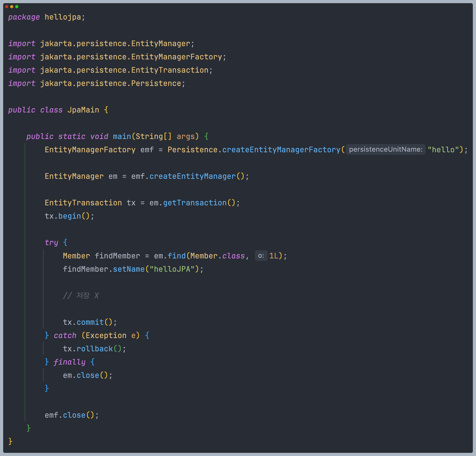Click the createEntityManager method call

192,176
